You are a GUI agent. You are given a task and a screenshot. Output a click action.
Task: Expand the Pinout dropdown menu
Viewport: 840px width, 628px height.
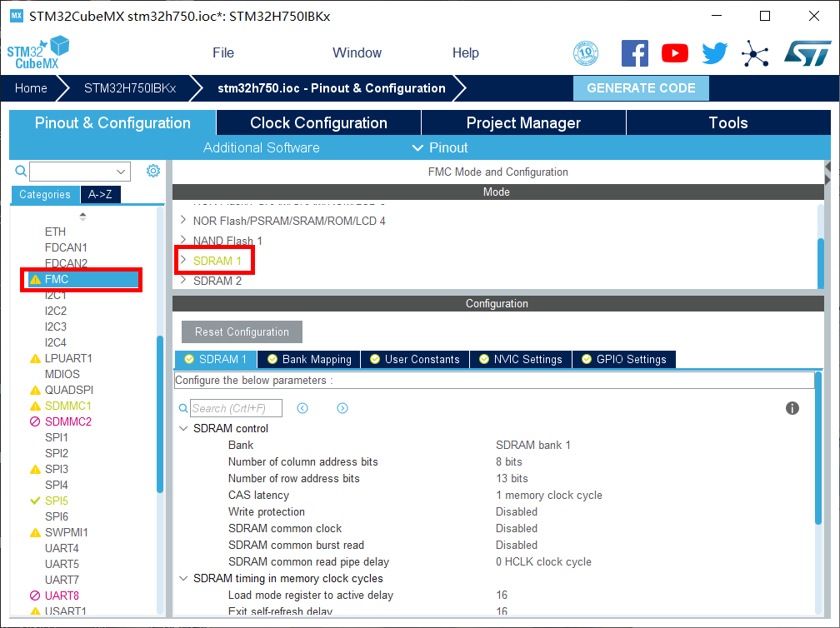[440, 147]
